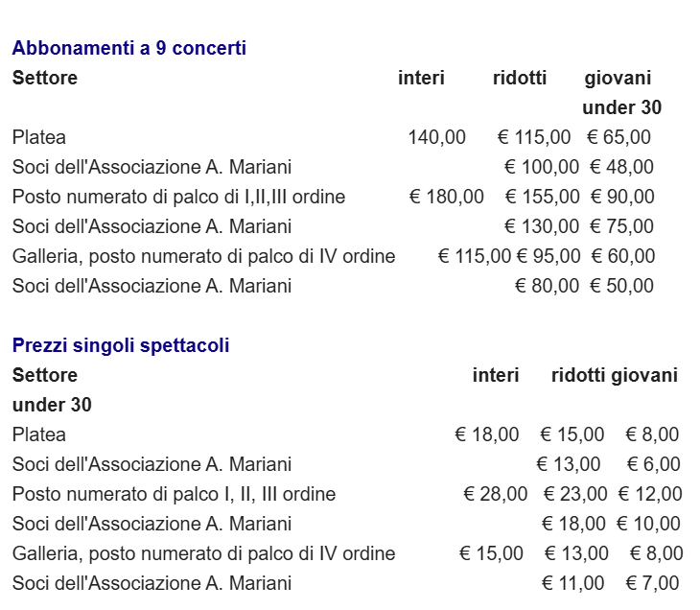Click the € 12,00 giovani palco single price
The width and height of the screenshot is (700, 610).
650,494
